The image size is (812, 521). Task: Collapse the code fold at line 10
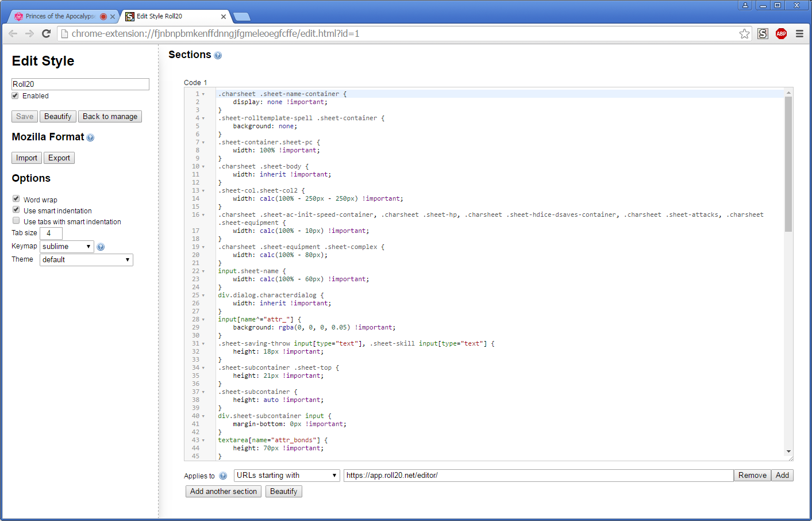(x=203, y=166)
